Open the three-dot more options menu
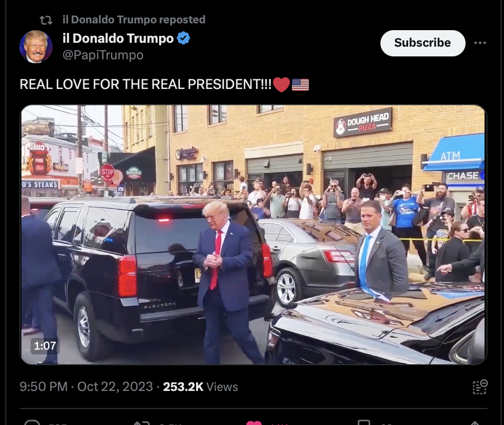The width and height of the screenshot is (504, 425). click(480, 43)
